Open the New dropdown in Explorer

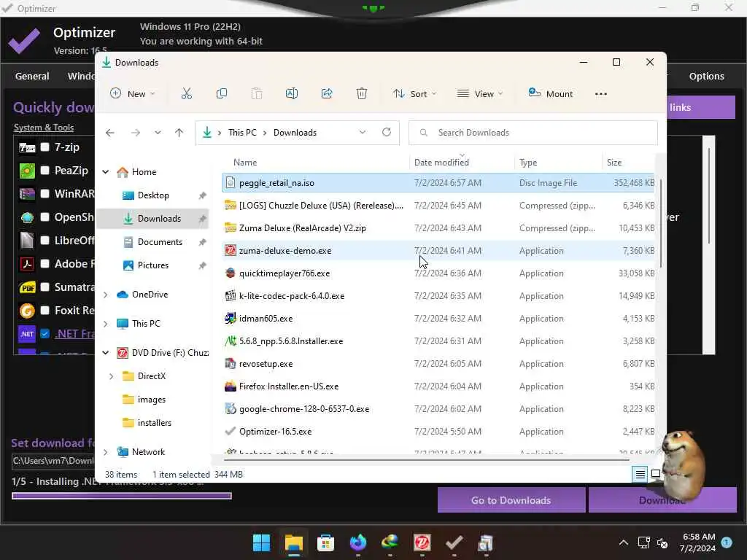click(133, 94)
